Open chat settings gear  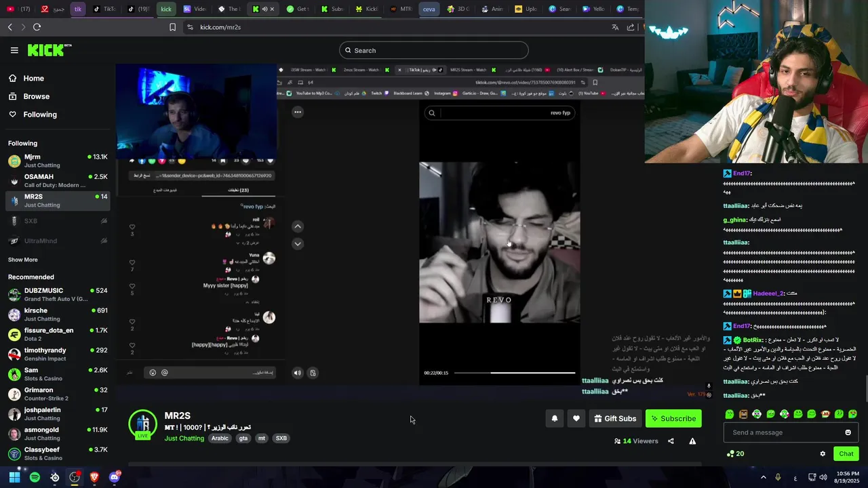click(x=823, y=454)
